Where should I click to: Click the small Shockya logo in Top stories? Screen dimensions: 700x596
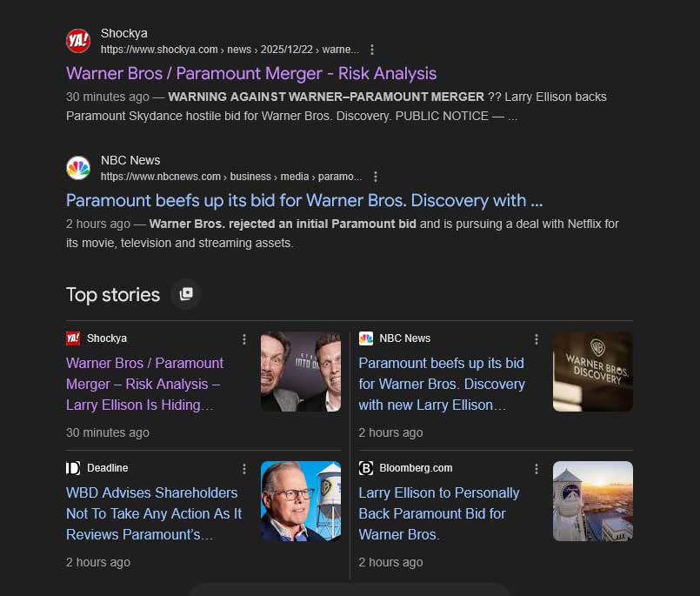[x=73, y=338]
